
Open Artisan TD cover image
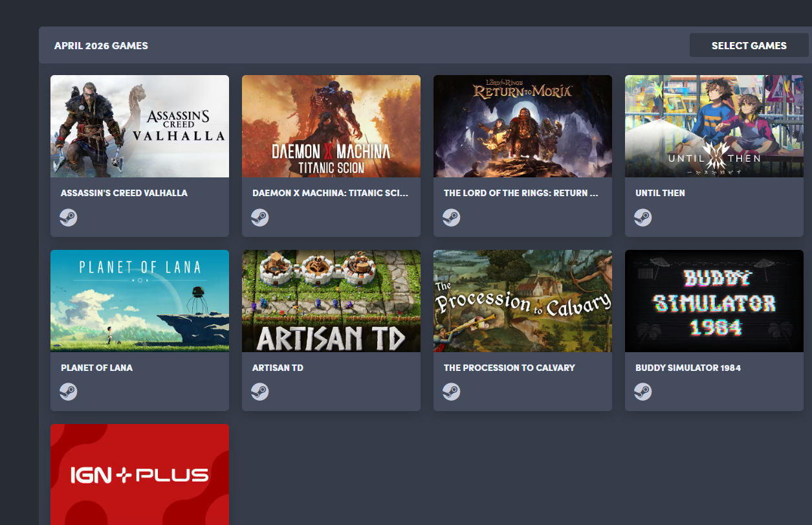[x=331, y=301]
